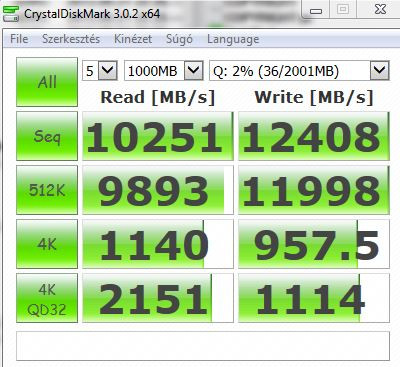Screen dimensions: 400x367
Task: Click the Write [MB/s] column header
Action: 314,97
